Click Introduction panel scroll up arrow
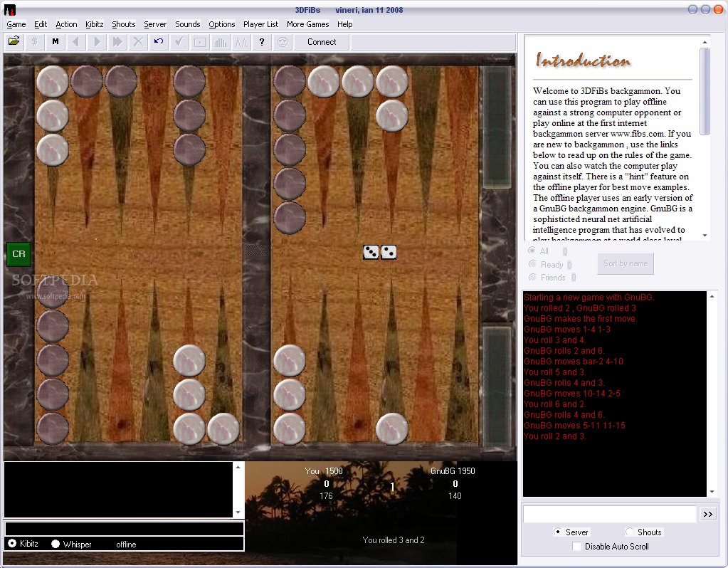This screenshot has height=568, width=728. (x=705, y=42)
